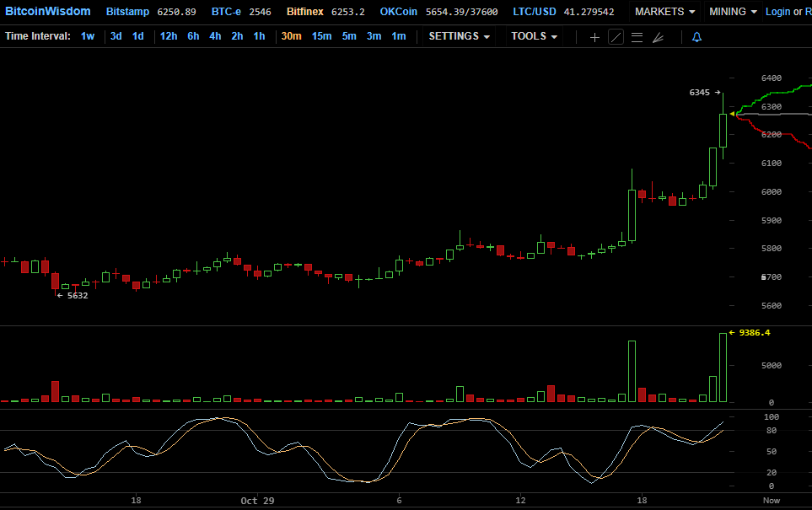
Task: Expand the TOOLS dropdown menu
Action: [x=533, y=36]
